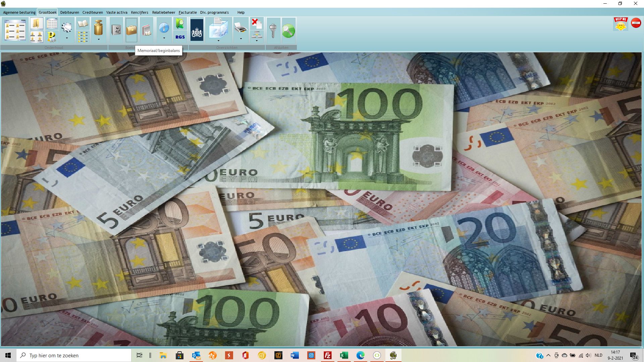644x362 pixels.
Task: Expand the gear icon dropdown arrow
Action: pos(67,38)
